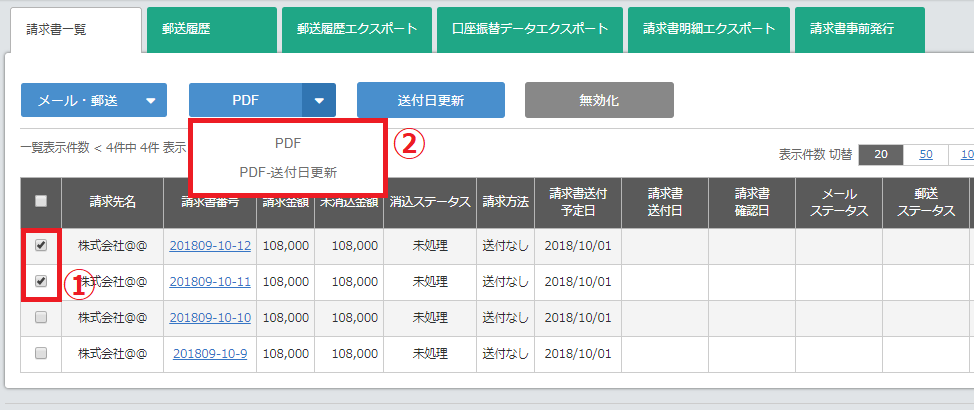Image resolution: width=974 pixels, height=410 pixels.
Task: Check the checkbox for invoice 201809-10-9
Action: (41, 353)
